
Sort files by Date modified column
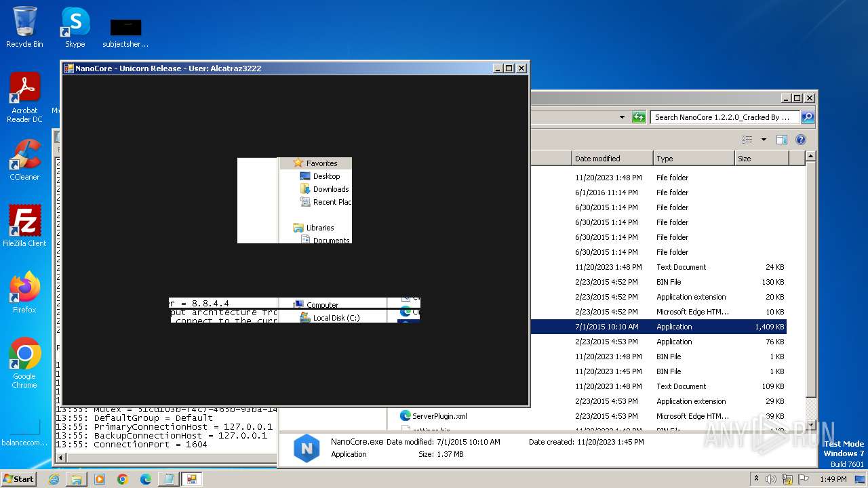612,159
